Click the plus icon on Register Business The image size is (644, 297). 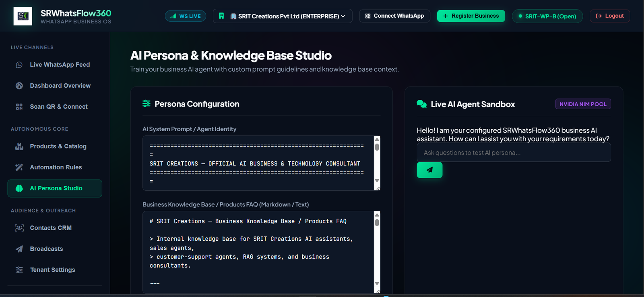point(445,16)
